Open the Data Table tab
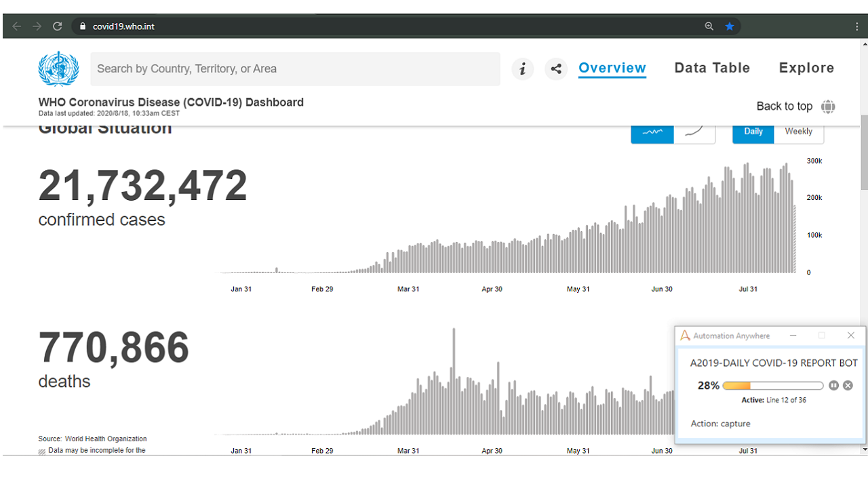868x488 pixels. pos(712,68)
